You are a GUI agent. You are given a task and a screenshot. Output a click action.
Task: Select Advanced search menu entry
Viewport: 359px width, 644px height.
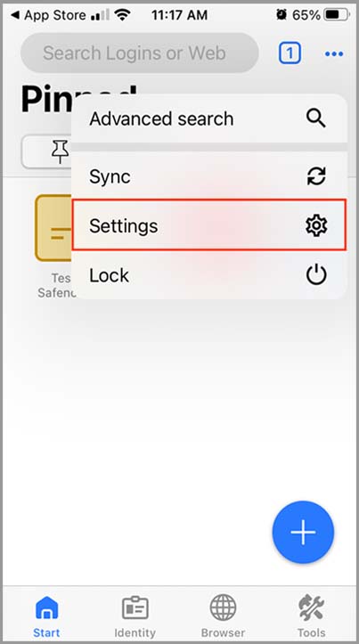(x=209, y=118)
